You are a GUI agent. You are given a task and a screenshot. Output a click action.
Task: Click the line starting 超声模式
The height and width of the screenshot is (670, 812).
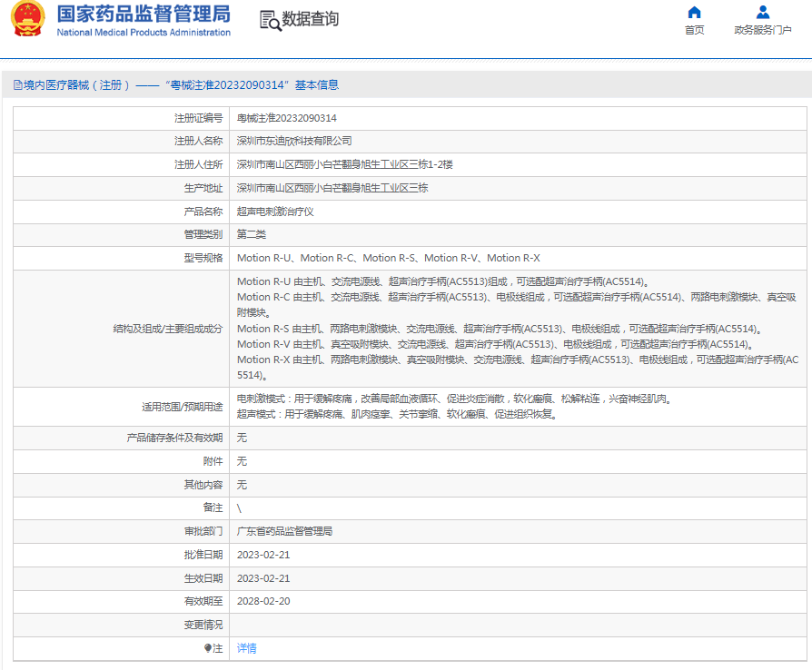(x=397, y=414)
